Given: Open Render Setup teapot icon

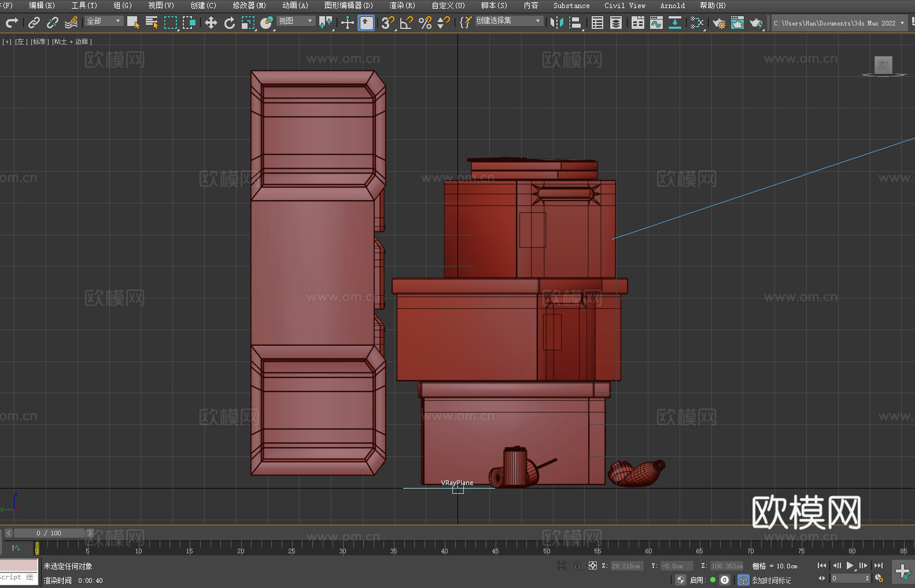Looking at the screenshot, I should coord(719,23).
